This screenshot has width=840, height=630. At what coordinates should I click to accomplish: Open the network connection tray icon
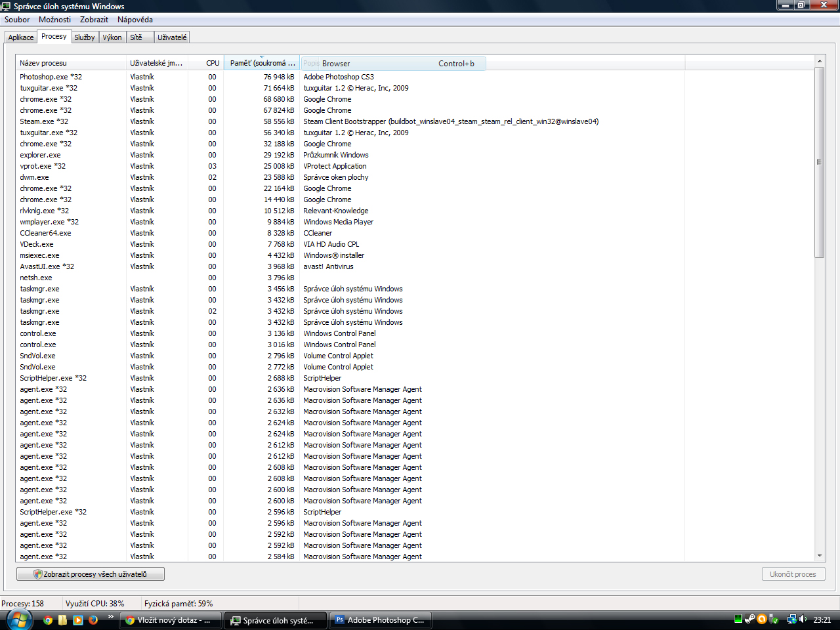pyautogui.click(x=792, y=619)
